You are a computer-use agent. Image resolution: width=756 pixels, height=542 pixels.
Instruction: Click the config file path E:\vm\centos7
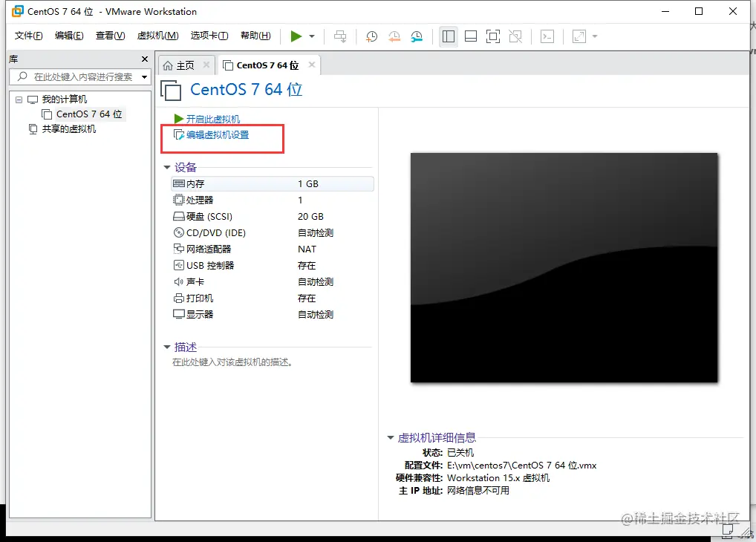pyautogui.click(x=521, y=466)
